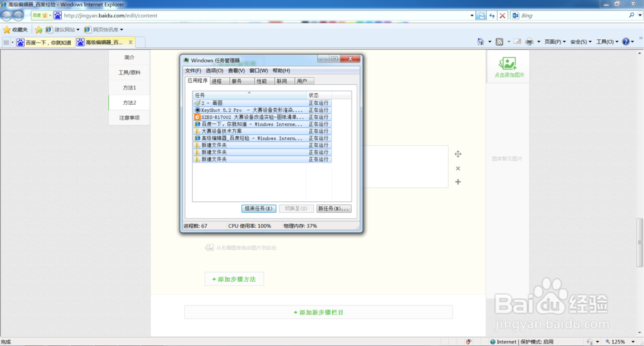Open the 收藏夹 favorites star
The width and height of the screenshot is (644, 346).
[6, 30]
